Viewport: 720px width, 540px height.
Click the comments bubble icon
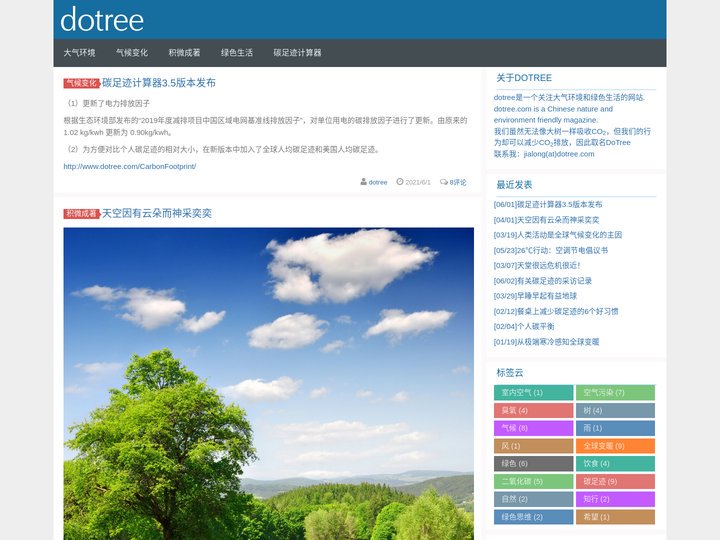click(x=444, y=182)
